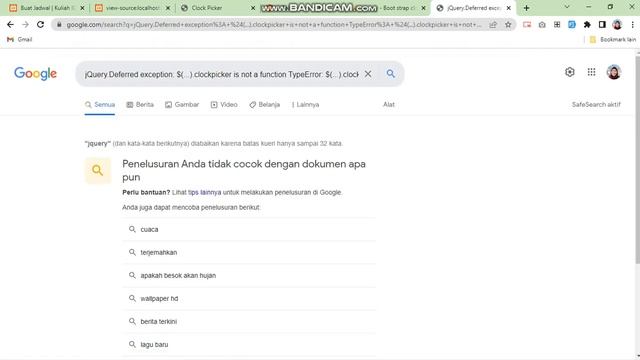The image size is (640, 360).
Task: Reload the current page
Action: coord(40,24)
